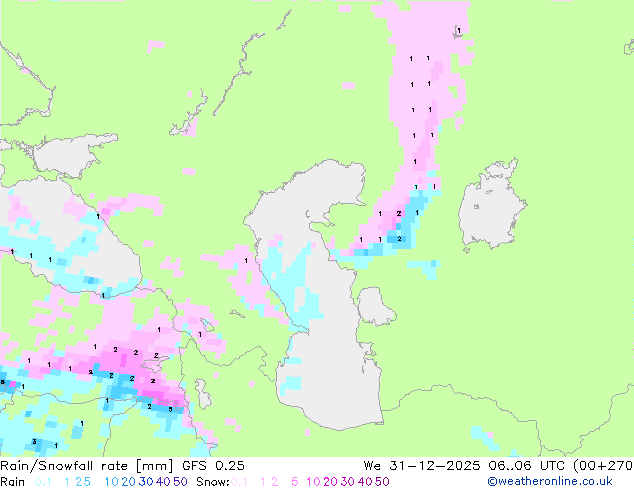634x490 pixels.
Task: Click the '06..06 UTC' time label
Action: (526, 466)
